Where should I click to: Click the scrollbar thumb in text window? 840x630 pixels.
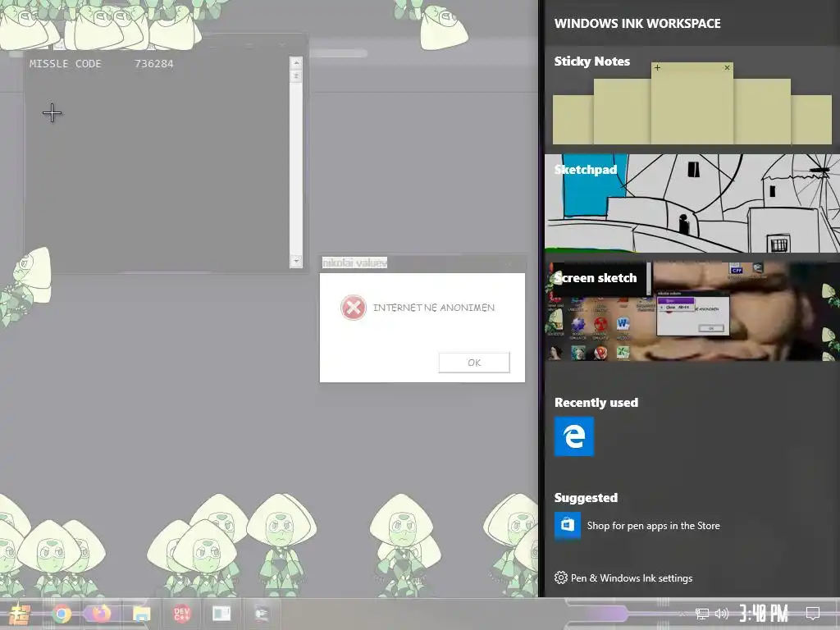tap(295, 76)
